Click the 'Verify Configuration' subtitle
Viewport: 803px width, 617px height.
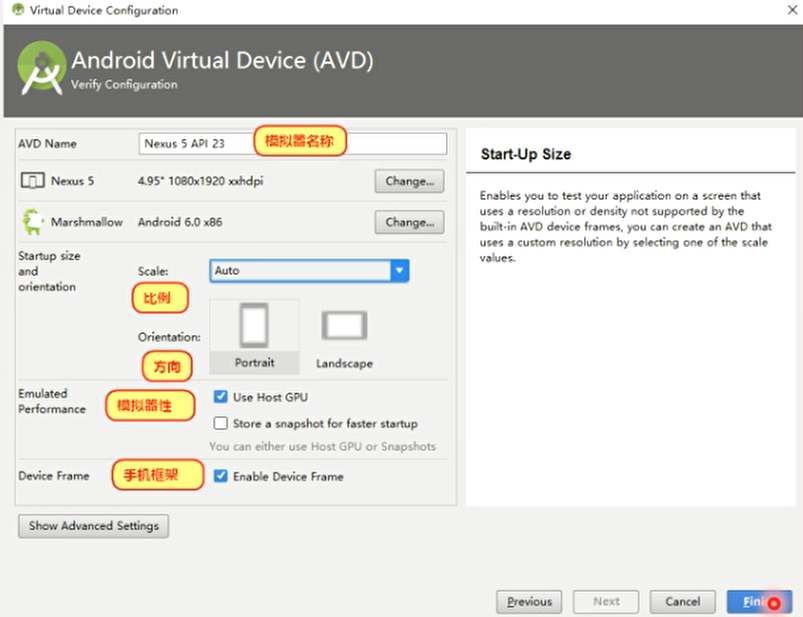pyautogui.click(x=124, y=84)
